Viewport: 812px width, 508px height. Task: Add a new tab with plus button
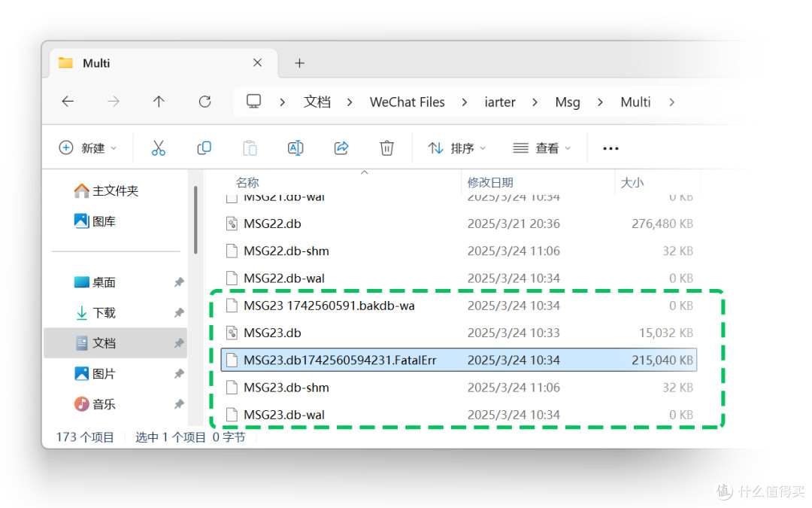coord(299,63)
